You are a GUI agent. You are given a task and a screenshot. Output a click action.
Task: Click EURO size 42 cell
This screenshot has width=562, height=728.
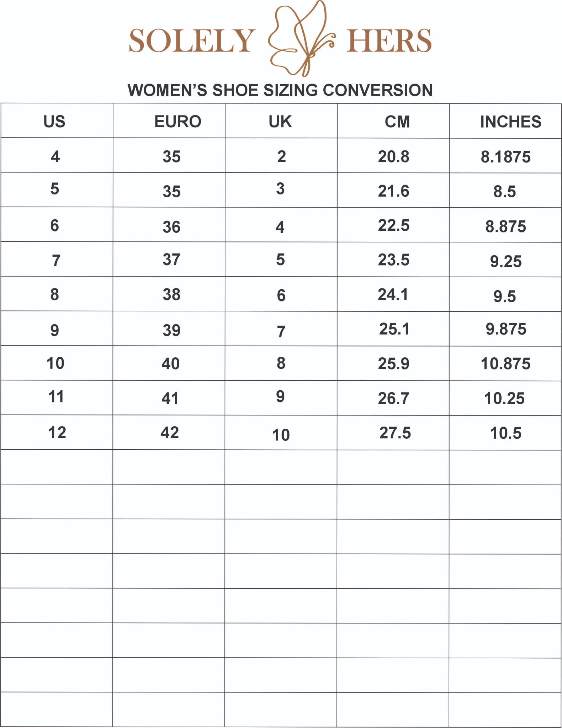(x=170, y=433)
